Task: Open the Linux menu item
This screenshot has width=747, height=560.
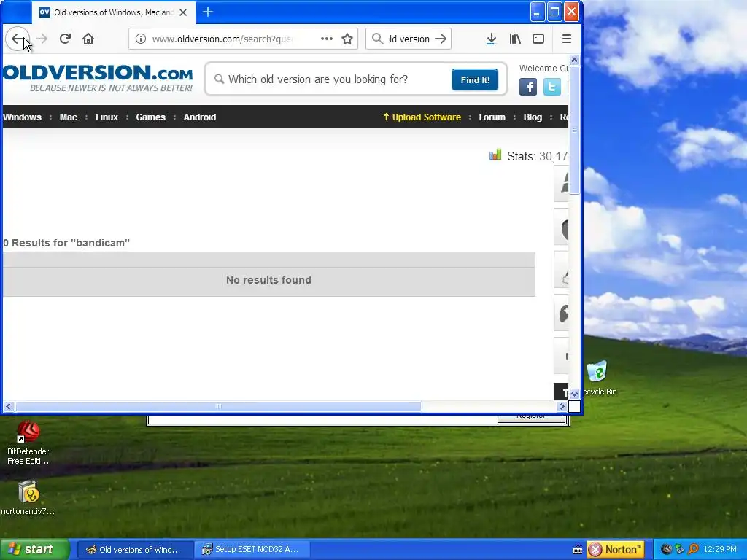Action: coord(107,117)
